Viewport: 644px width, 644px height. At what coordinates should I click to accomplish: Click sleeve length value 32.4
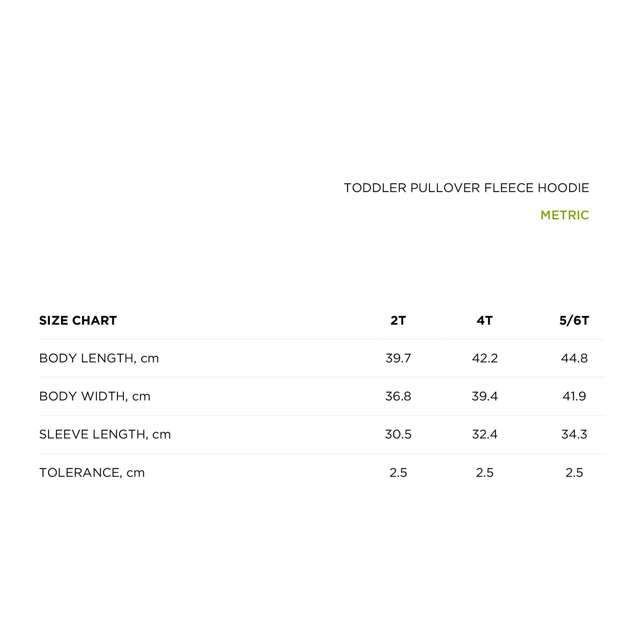[x=485, y=435]
